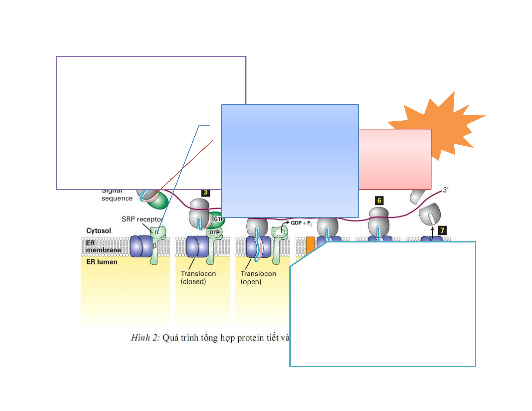The width and height of the screenshot is (532, 411).
Task: Select the teal-outlined callout box
Action: [383, 304]
